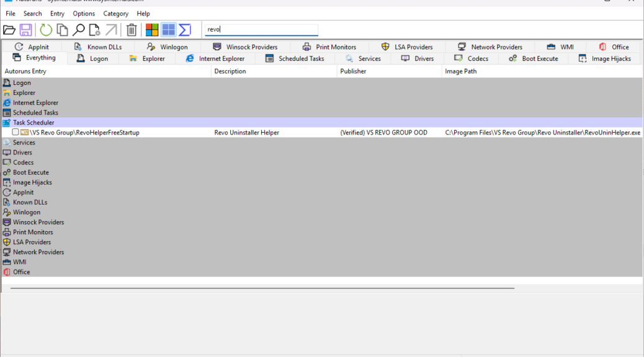The width and height of the screenshot is (644, 357).
Task: Switch to the Winsock Providers tab
Action: point(245,46)
